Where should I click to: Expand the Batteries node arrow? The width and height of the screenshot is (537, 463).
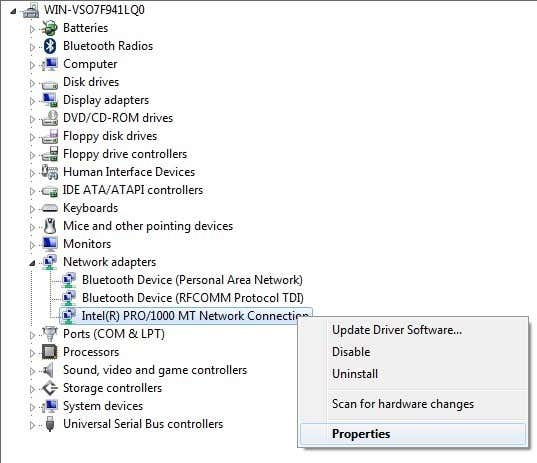point(32,29)
